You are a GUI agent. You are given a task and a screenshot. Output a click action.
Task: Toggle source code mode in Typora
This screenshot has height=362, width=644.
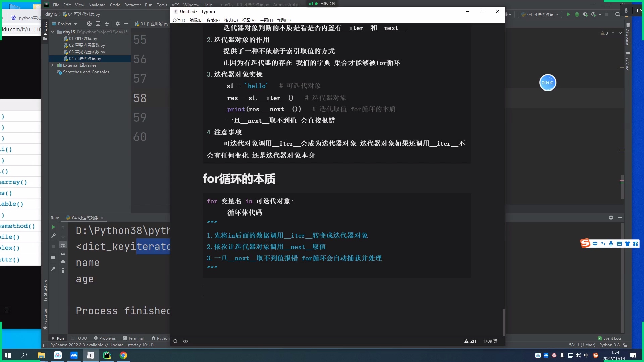click(x=185, y=341)
